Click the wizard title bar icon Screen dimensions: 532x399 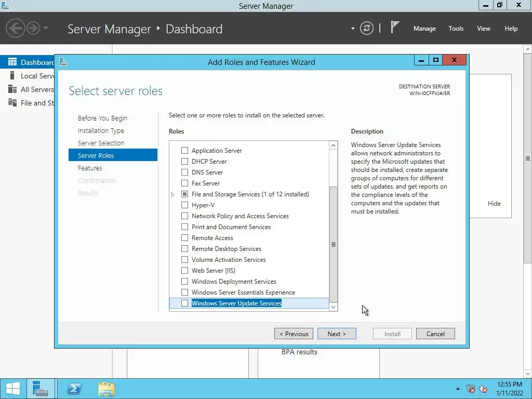pyautogui.click(x=63, y=62)
